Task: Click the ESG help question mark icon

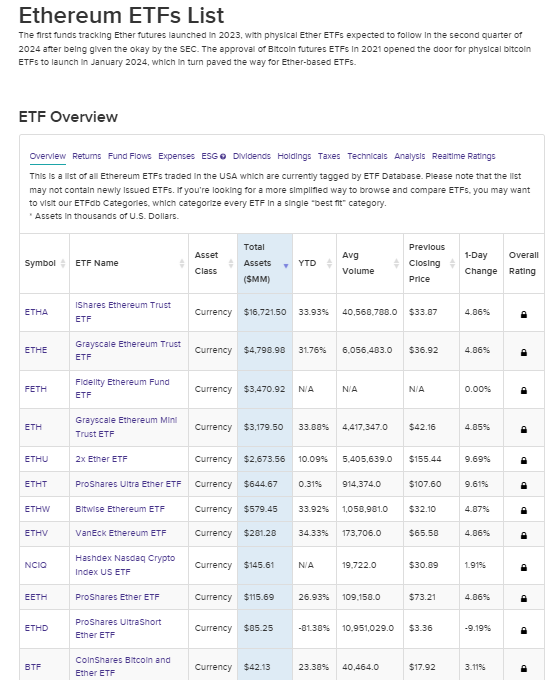Action: click(x=223, y=157)
